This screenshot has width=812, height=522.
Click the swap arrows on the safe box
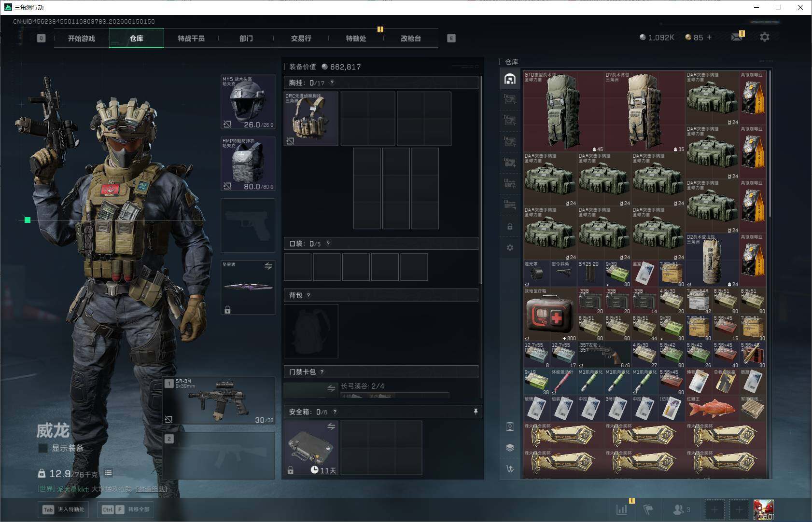[331, 426]
